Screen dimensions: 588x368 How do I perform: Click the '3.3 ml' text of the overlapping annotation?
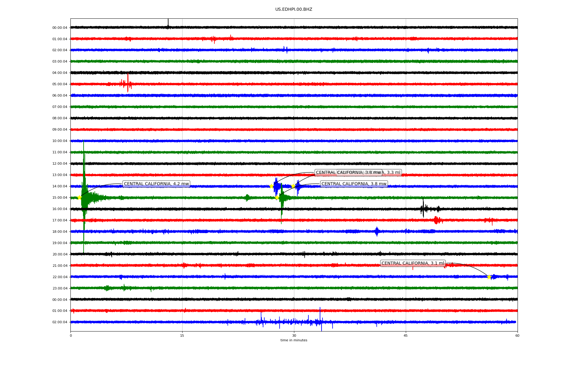[x=394, y=173]
